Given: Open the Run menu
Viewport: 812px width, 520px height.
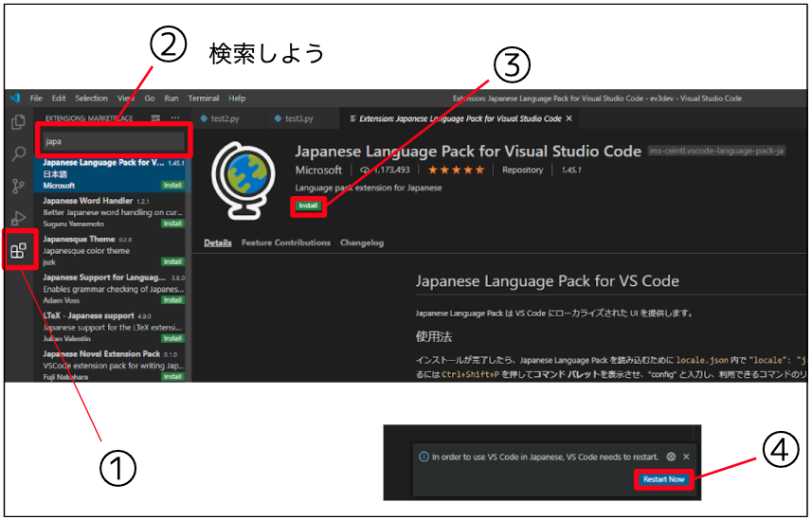Looking at the screenshot, I should (x=171, y=99).
